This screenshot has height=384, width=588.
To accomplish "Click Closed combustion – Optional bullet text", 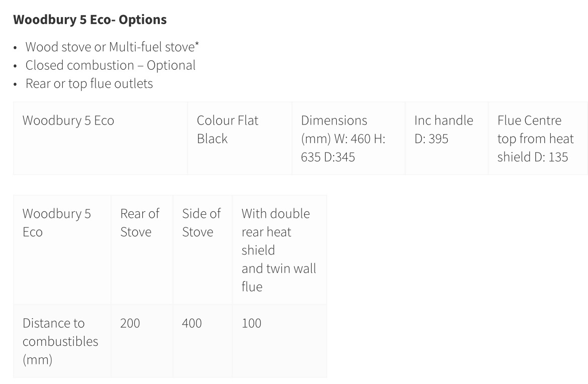I will click(x=110, y=65).
